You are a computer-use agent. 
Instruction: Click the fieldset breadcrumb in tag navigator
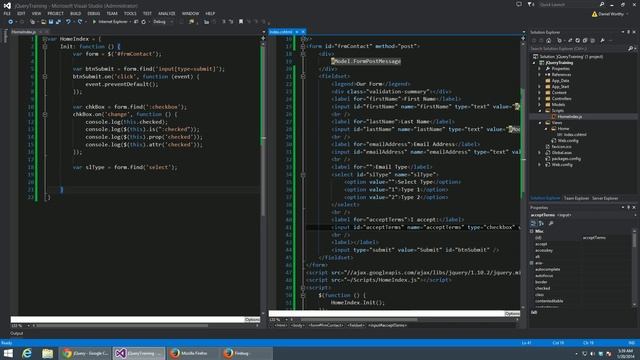pos(356,325)
